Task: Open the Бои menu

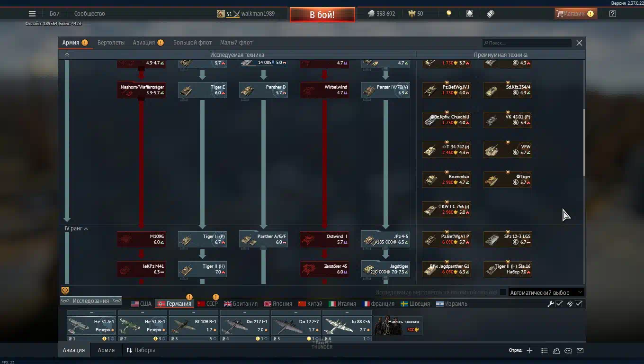Action: [55, 14]
